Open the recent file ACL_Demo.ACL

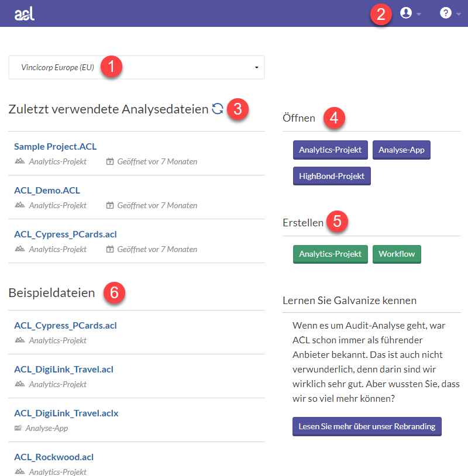click(x=47, y=191)
